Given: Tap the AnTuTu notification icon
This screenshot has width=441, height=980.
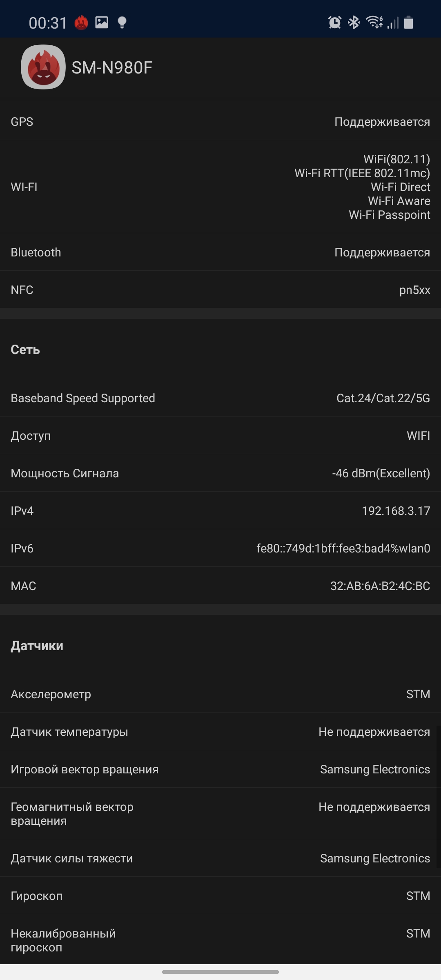Looking at the screenshot, I should (x=81, y=22).
